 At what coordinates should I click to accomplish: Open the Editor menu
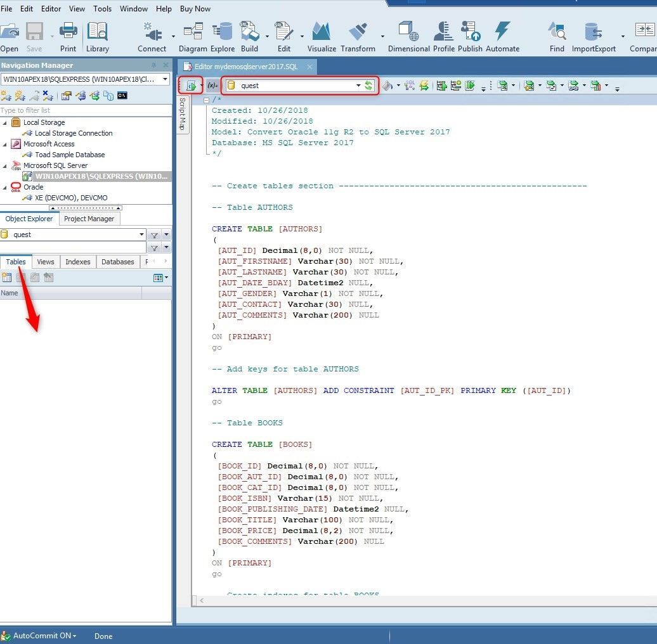(x=51, y=8)
